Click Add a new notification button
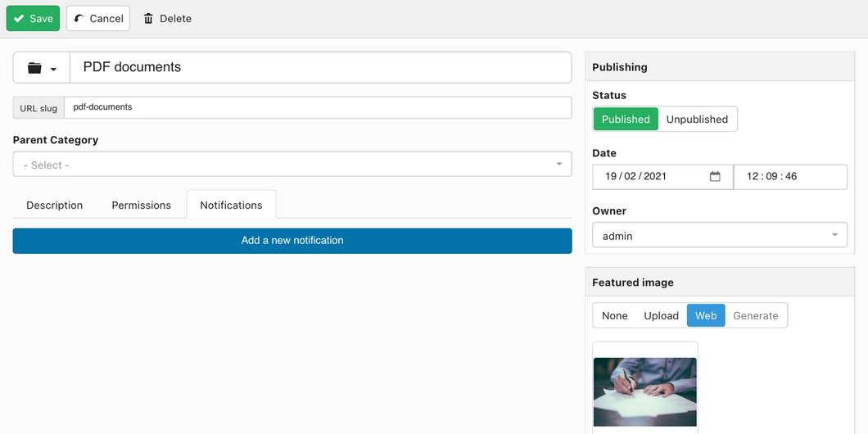 coord(292,241)
